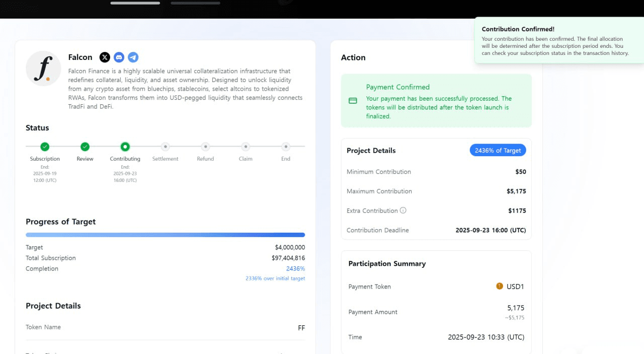Click the 'Progress of Target' heading
This screenshot has height=354, width=644.
60,222
